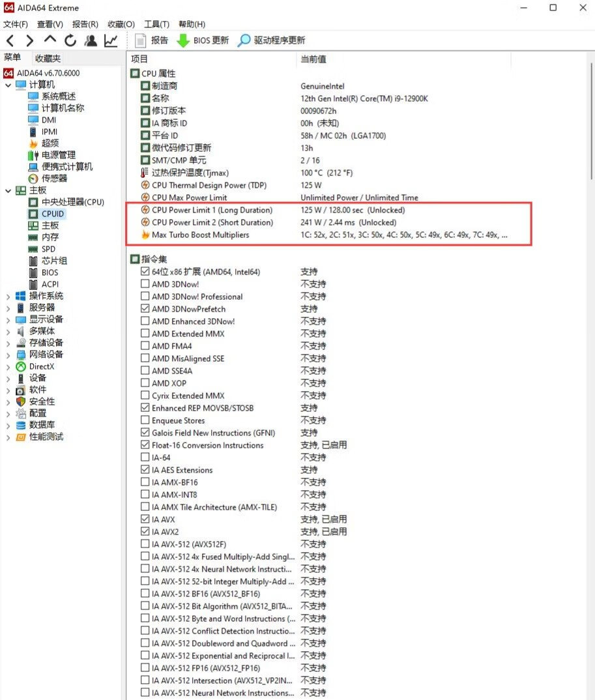Open the graph chart toolbar icon
595x700 pixels.
[111, 40]
